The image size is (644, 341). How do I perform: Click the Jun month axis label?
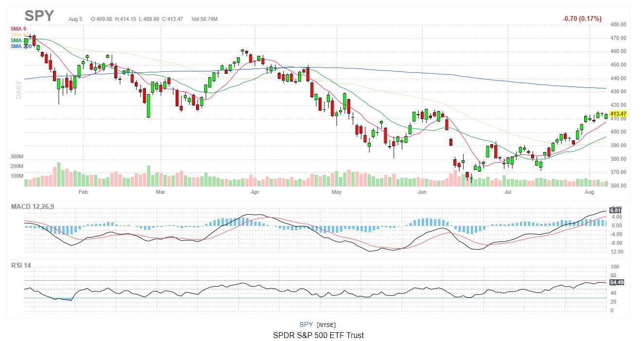422,193
